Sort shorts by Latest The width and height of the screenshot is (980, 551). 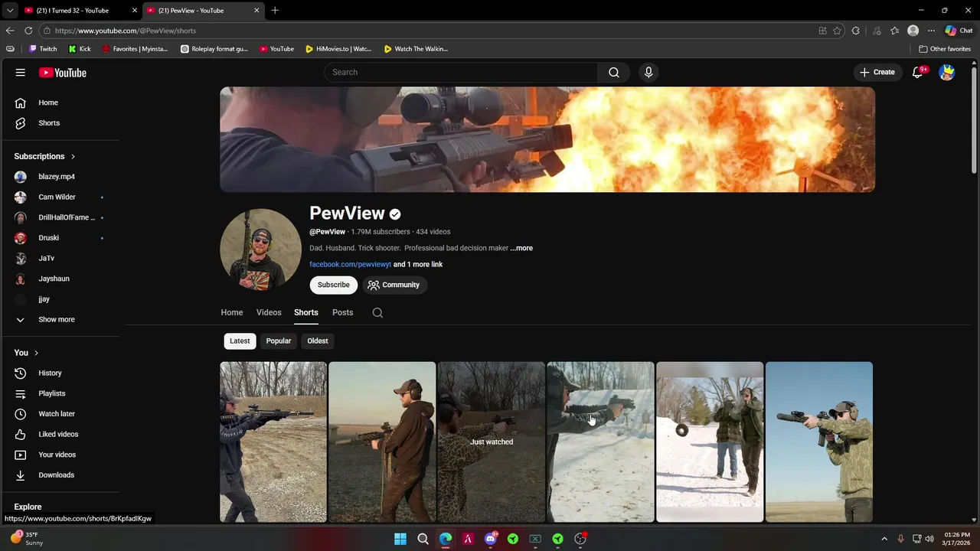pyautogui.click(x=240, y=341)
